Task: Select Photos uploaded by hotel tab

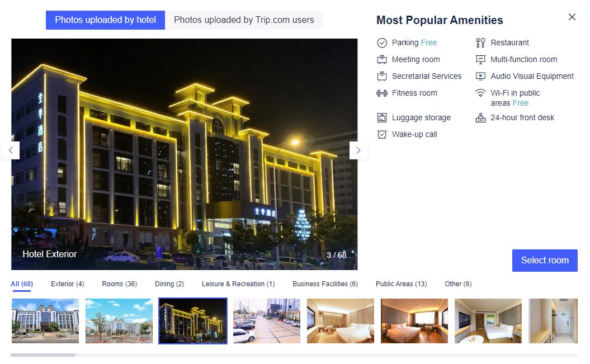Action: click(x=105, y=20)
